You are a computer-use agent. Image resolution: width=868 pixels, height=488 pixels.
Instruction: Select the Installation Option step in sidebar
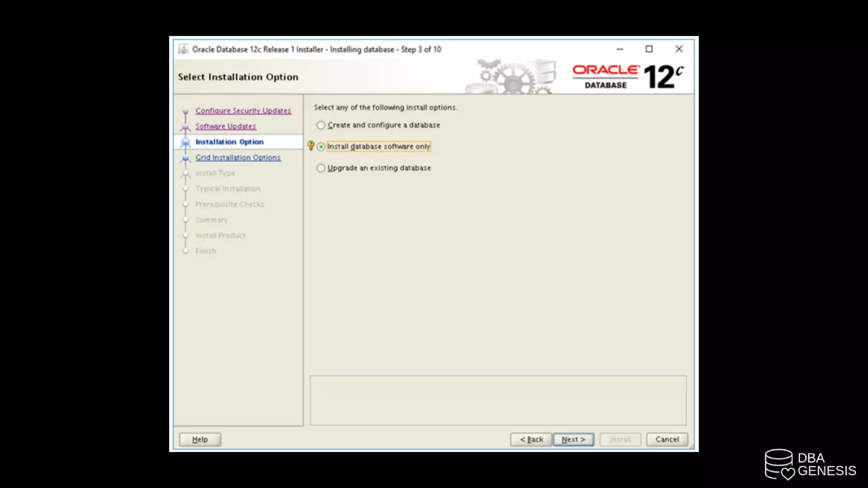point(229,142)
